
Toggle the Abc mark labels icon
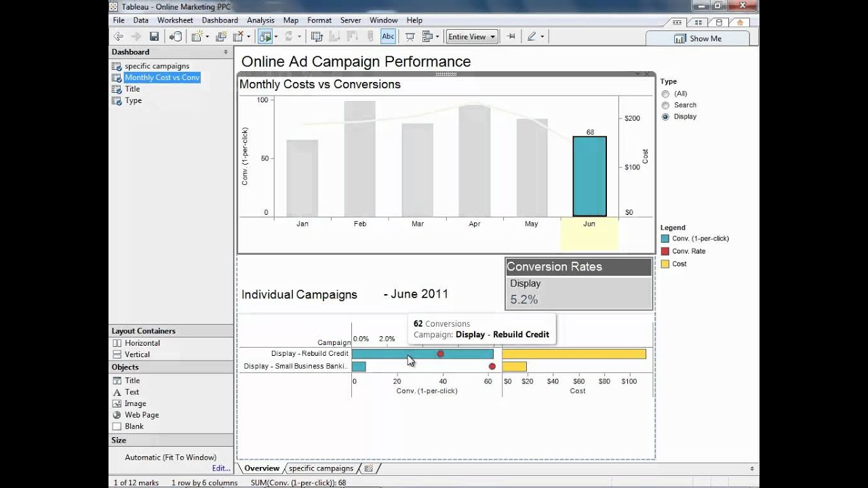(x=388, y=37)
